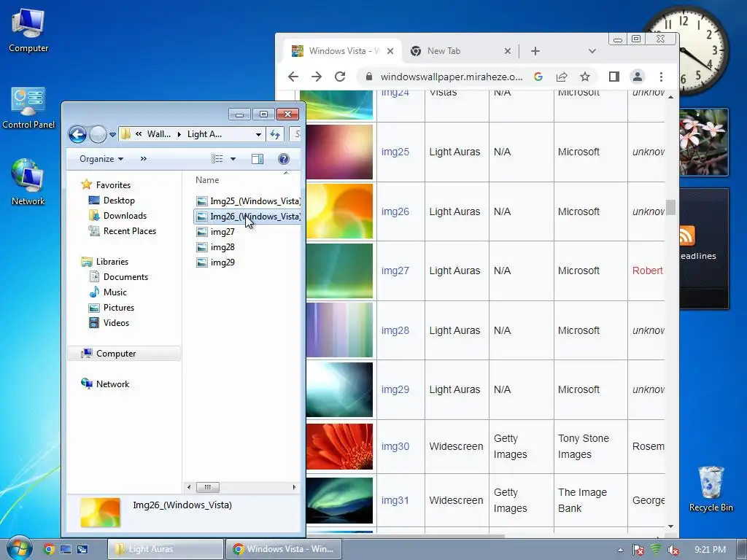Open a new Chrome tab
Image resolution: width=747 pixels, height=560 pixels.
pyautogui.click(x=535, y=51)
